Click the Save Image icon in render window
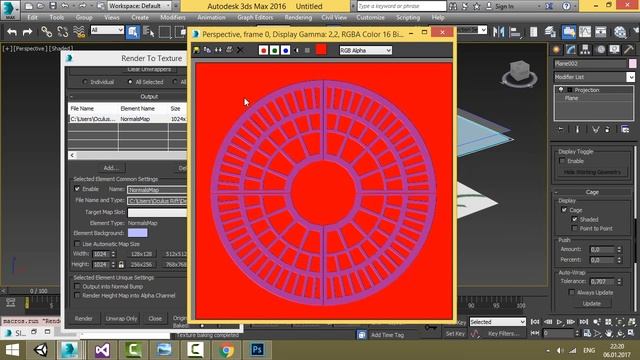 point(196,50)
